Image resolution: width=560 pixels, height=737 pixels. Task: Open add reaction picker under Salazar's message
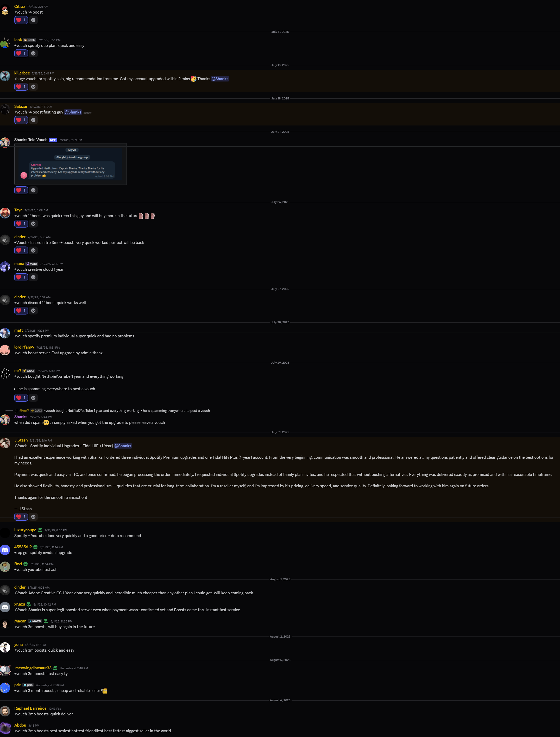coord(33,120)
